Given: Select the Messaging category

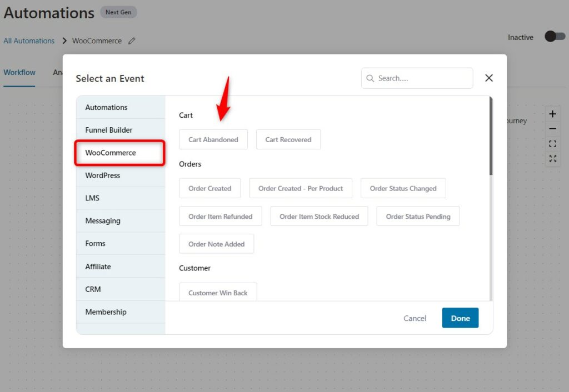Looking at the screenshot, I should [x=121, y=220].
